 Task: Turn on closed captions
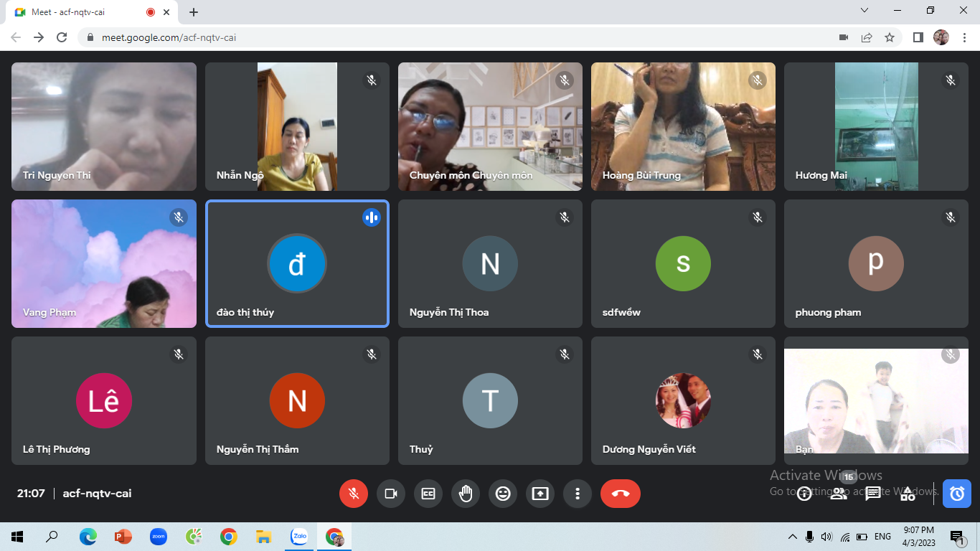[428, 494]
